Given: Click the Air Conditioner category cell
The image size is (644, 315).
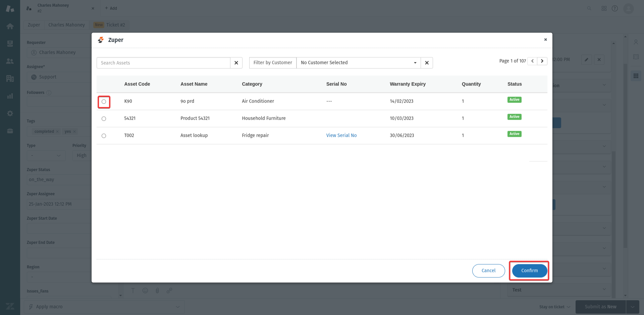Looking at the screenshot, I should tap(258, 101).
